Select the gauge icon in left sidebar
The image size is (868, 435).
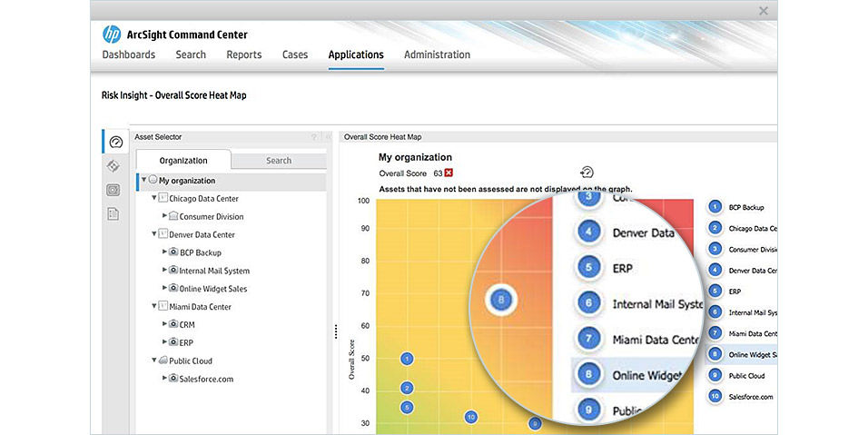114,142
